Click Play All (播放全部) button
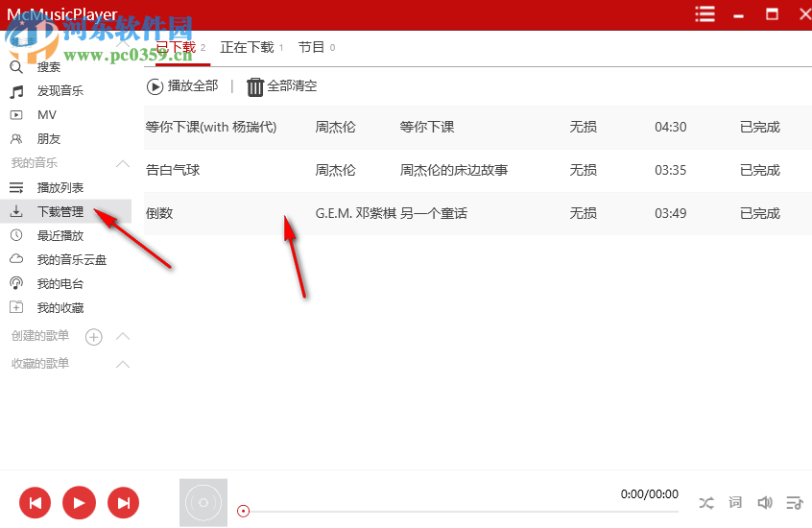 [x=182, y=86]
